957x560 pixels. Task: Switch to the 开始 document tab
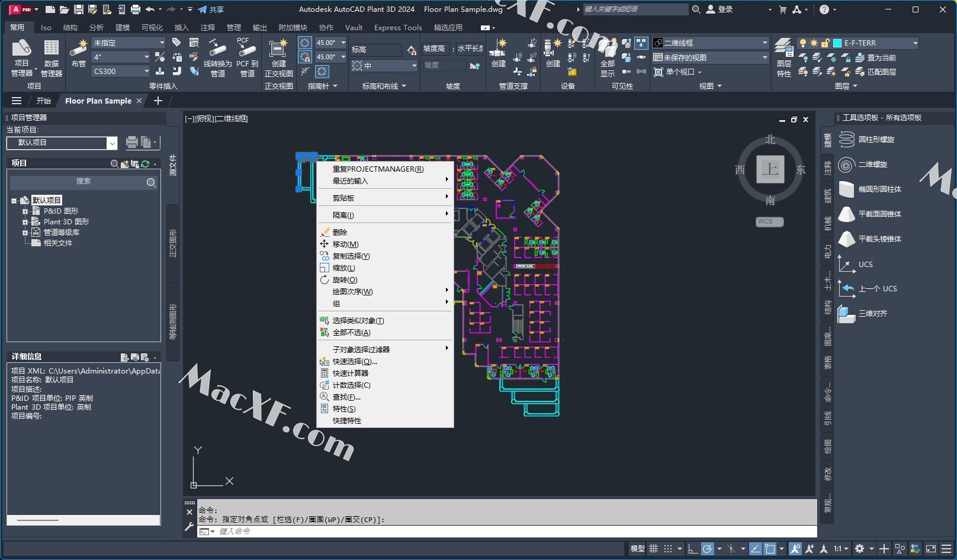pos(44,101)
